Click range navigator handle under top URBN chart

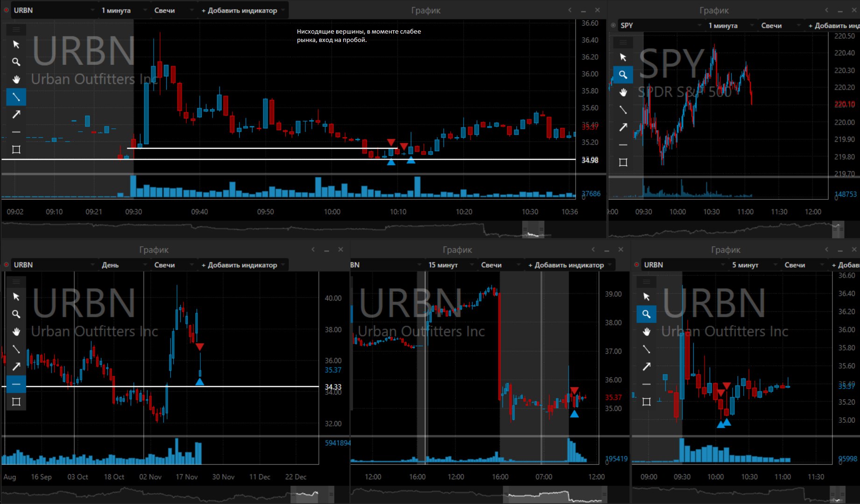[x=533, y=230]
